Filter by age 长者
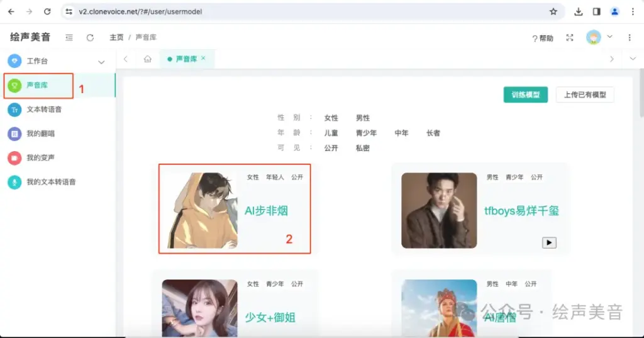Viewport: 644px width, 338px height. (x=433, y=133)
